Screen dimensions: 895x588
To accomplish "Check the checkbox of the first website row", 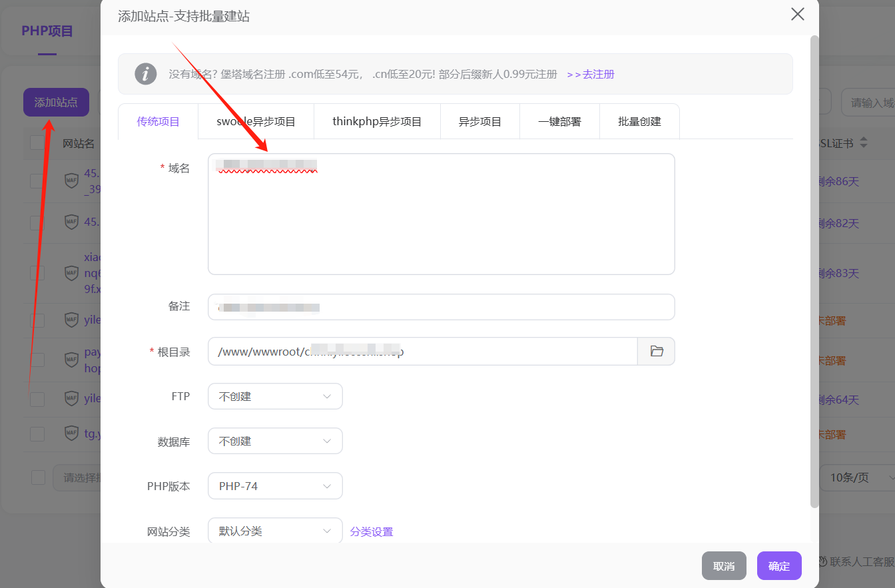I will (x=37, y=180).
